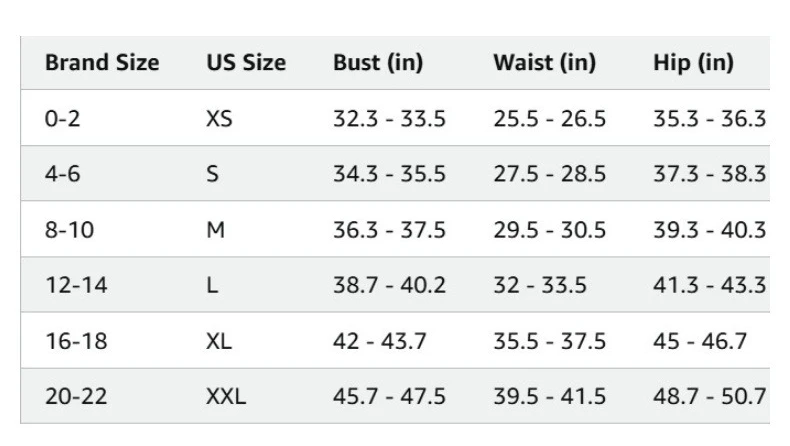Click the US Size column header
Image resolution: width=790 pixels, height=446 pixels.
pyautogui.click(x=246, y=62)
